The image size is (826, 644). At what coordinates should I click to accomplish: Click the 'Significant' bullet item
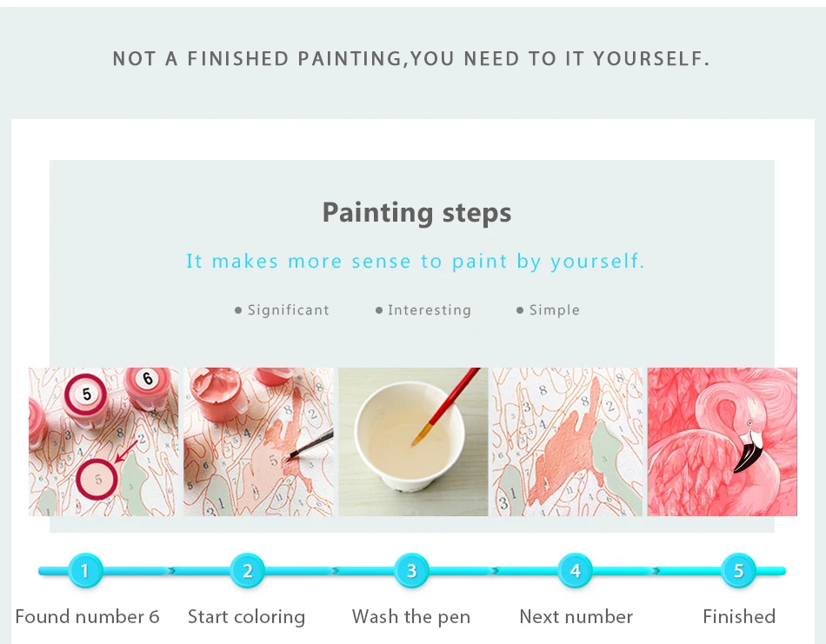pyautogui.click(x=282, y=310)
